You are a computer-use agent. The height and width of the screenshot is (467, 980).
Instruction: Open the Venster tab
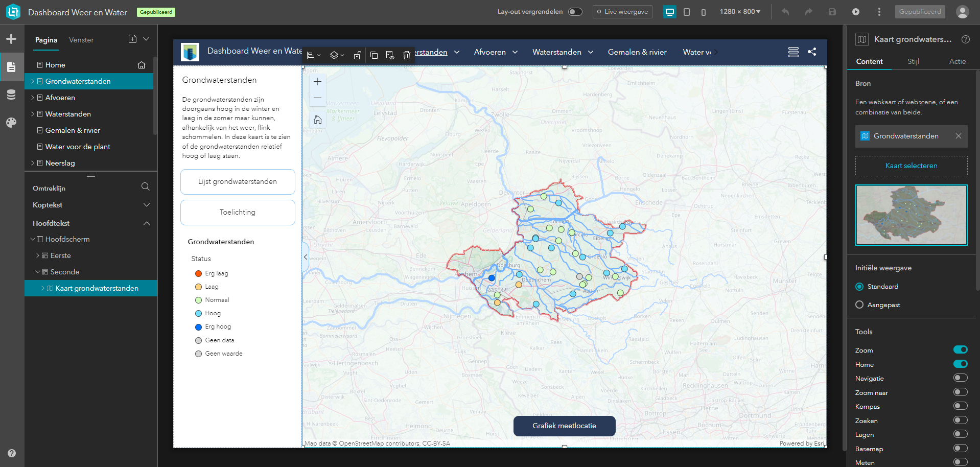click(x=81, y=40)
